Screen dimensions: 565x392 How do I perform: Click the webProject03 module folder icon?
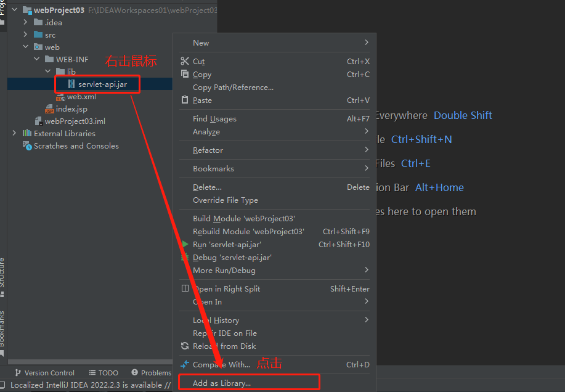click(27, 10)
